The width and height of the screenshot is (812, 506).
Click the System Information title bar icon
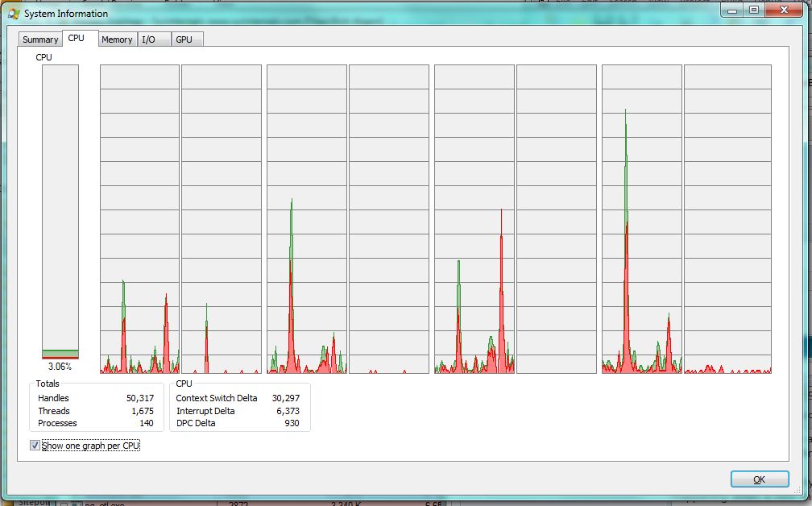[14, 13]
